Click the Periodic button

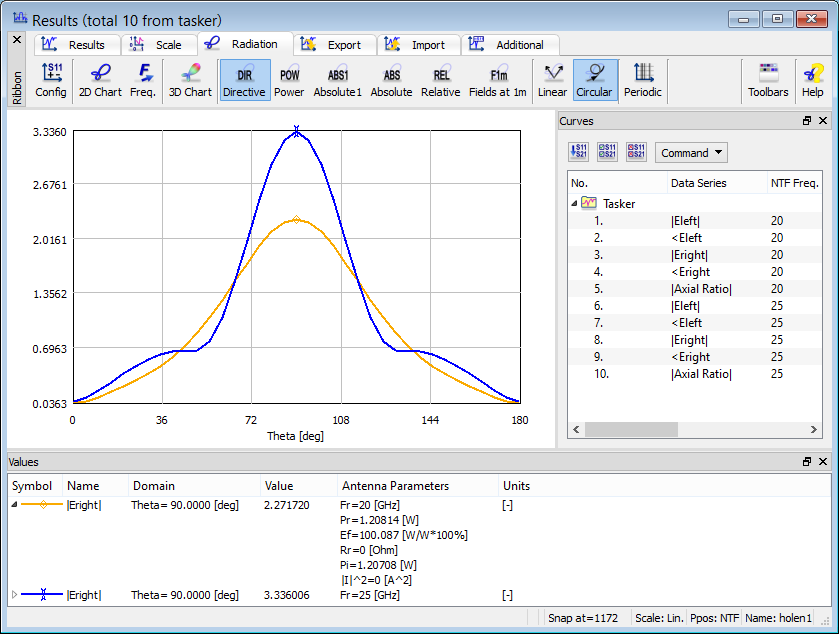(x=643, y=80)
